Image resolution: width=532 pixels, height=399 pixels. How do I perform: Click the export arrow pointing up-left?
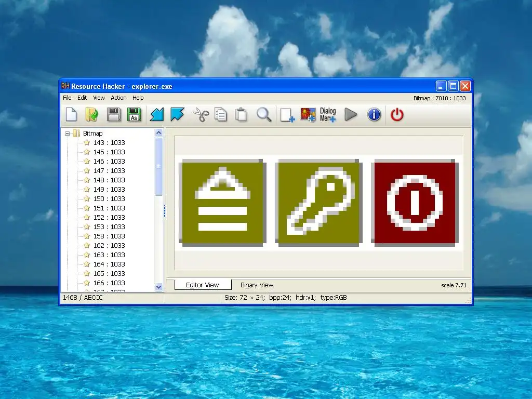[x=178, y=114]
